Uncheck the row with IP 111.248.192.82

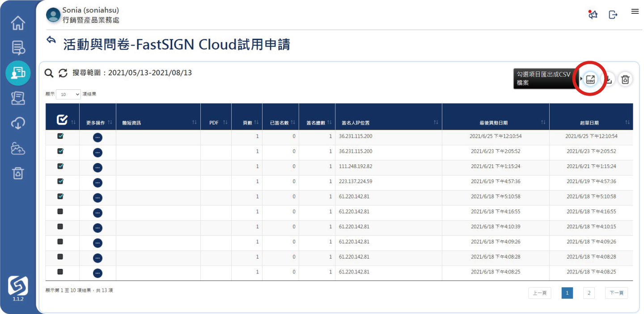(60, 166)
